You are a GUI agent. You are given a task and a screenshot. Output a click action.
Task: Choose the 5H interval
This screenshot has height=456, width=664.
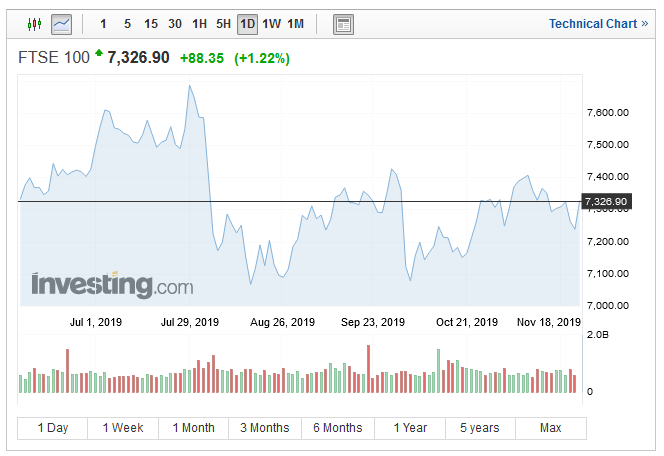223,24
